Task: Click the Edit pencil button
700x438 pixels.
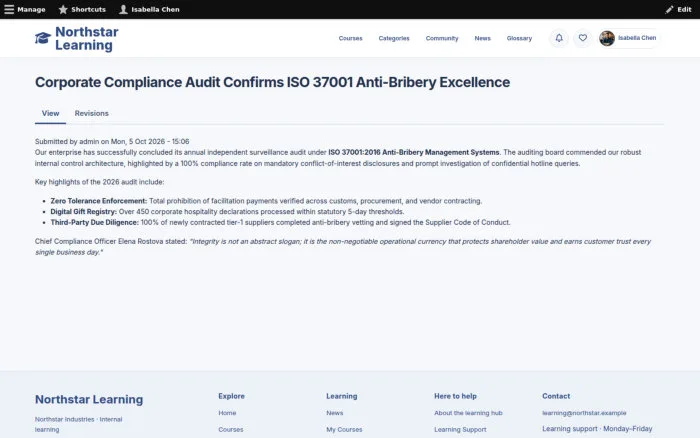Action: point(678,9)
